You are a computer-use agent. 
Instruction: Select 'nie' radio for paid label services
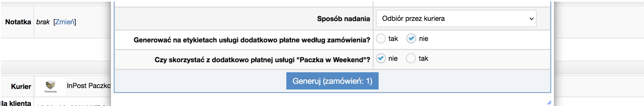[x=411, y=39]
